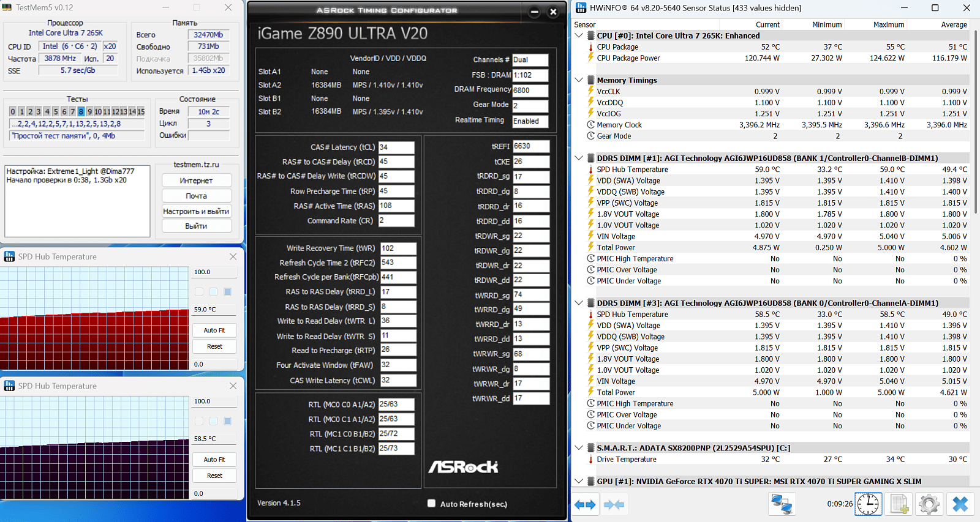Image resolution: width=980 pixels, height=522 pixels.
Task: Collapse the Memory Timings group
Action: pos(579,80)
